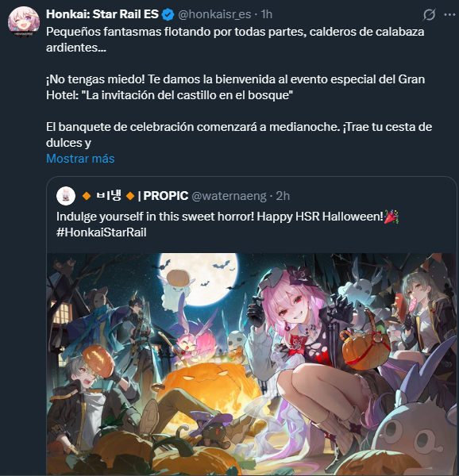This screenshot has width=459, height=476.
Task: Click the PROPIC label in quoted name
Action: (165, 196)
